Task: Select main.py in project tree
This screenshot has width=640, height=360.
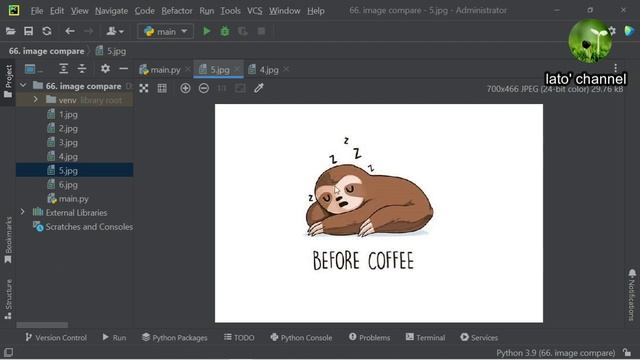Action: [68, 199]
